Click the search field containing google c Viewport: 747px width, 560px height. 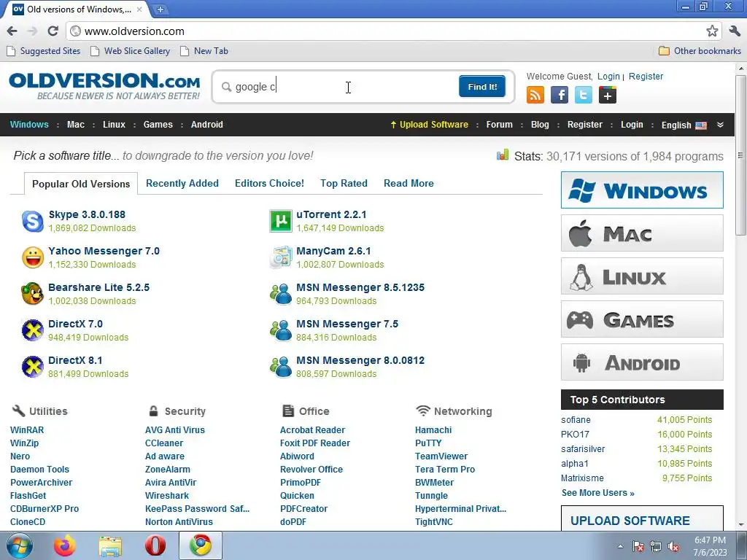pyautogui.click(x=338, y=87)
